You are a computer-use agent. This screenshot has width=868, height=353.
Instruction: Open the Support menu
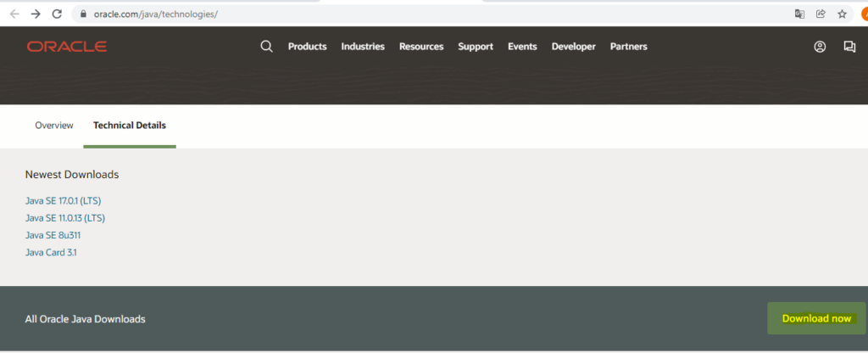[x=476, y=47]
